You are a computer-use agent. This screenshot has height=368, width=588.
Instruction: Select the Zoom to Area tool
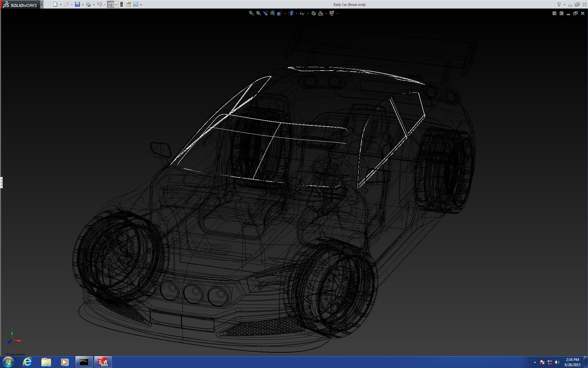pyautogui.click(x=258, y=13)
